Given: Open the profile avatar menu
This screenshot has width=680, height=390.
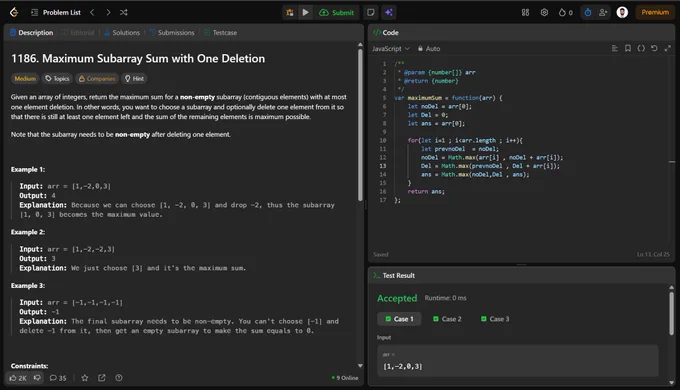Looking at the screenshot, I should click(x=622, y=13).
